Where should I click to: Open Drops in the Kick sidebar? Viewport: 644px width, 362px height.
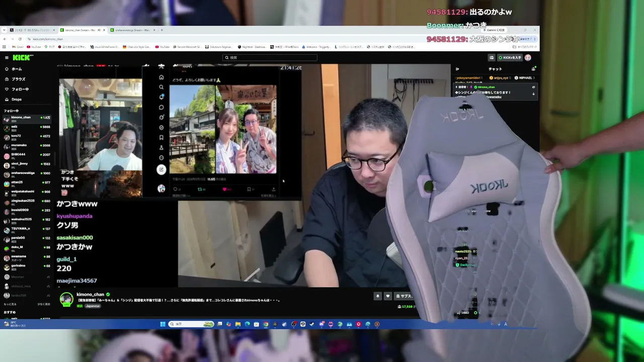click(13, 100)
